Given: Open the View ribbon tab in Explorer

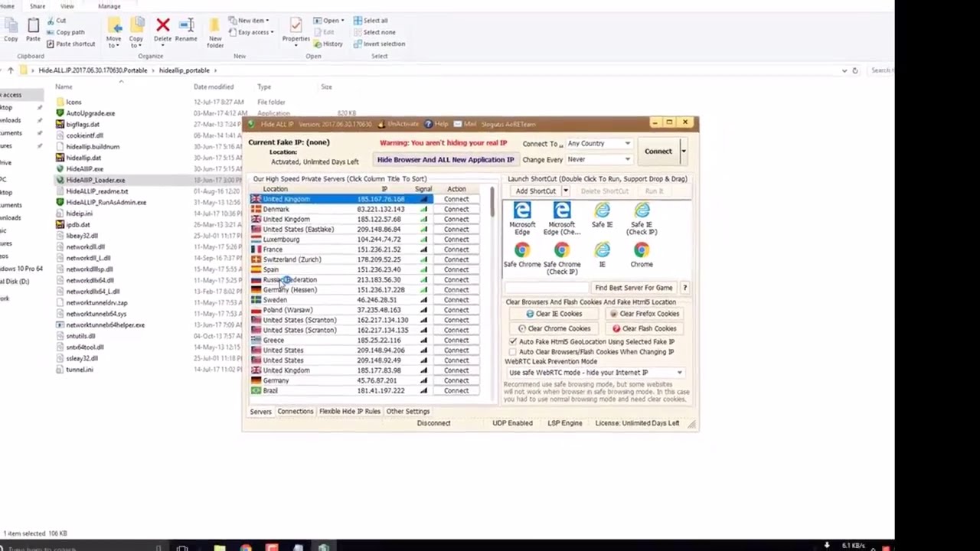Looking at the screenshot, I should point(67,6).
